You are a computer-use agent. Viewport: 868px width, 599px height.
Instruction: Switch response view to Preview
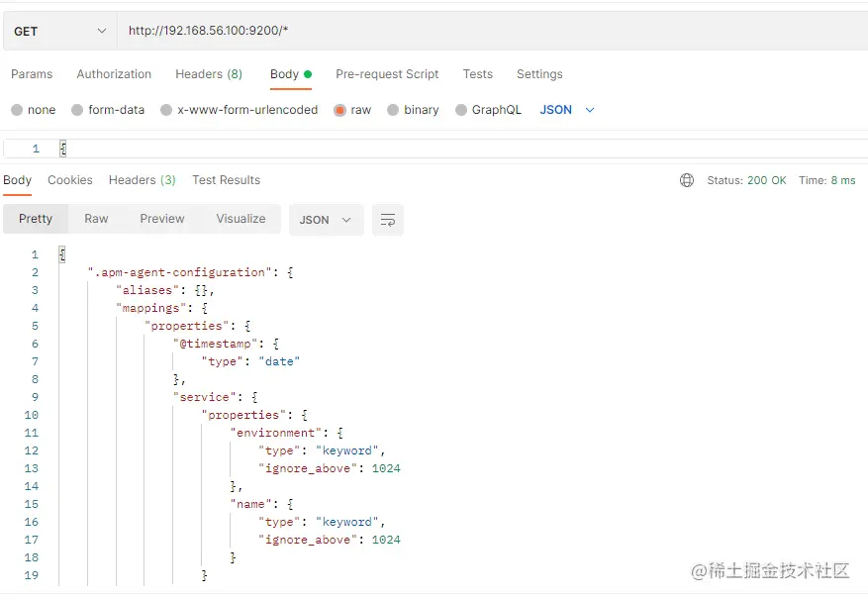point(161,219)
